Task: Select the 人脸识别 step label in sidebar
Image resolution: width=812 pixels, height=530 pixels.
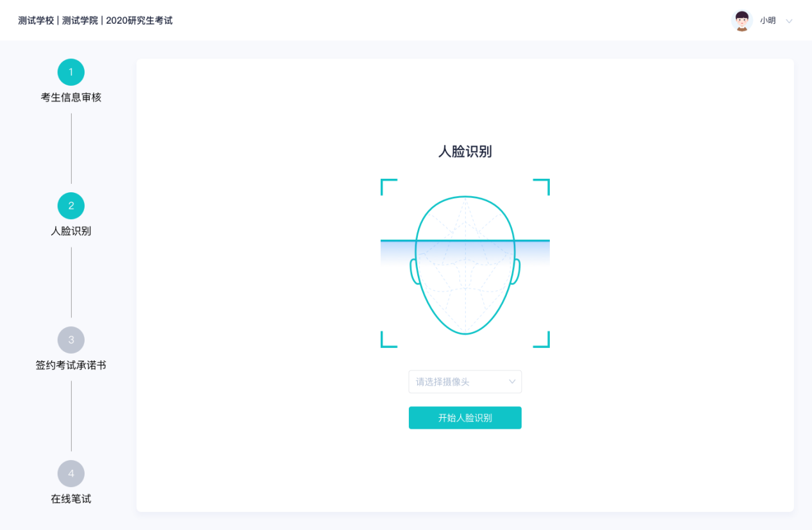Action: point(71,231)
